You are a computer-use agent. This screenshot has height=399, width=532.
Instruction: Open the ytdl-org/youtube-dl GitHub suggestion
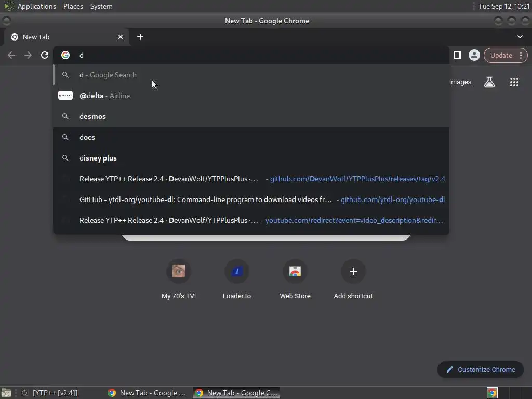tap(251, 199)
